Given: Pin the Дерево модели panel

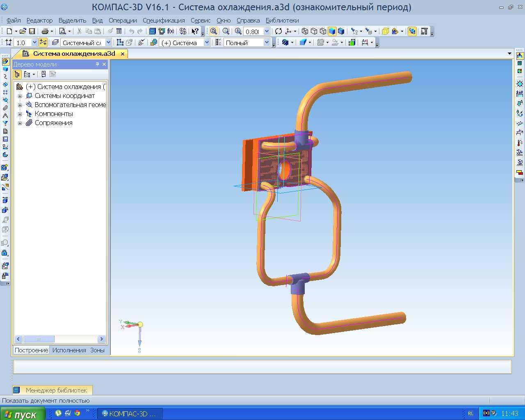Looking at the screenshot, I should coord(97,64).
